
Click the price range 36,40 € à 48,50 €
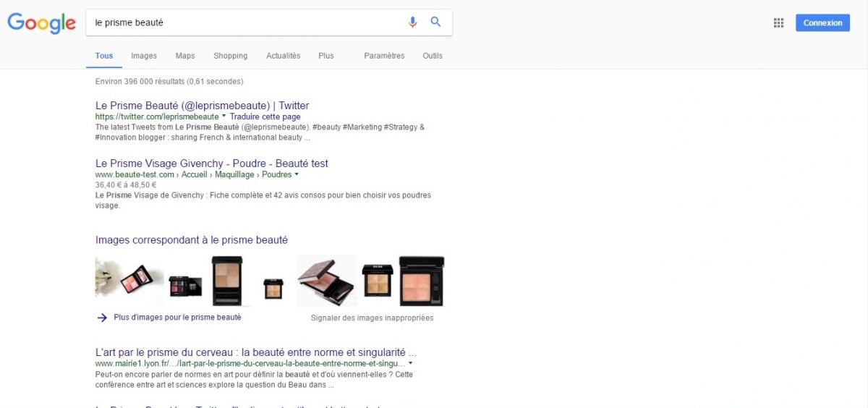click(x=126, y=184)
